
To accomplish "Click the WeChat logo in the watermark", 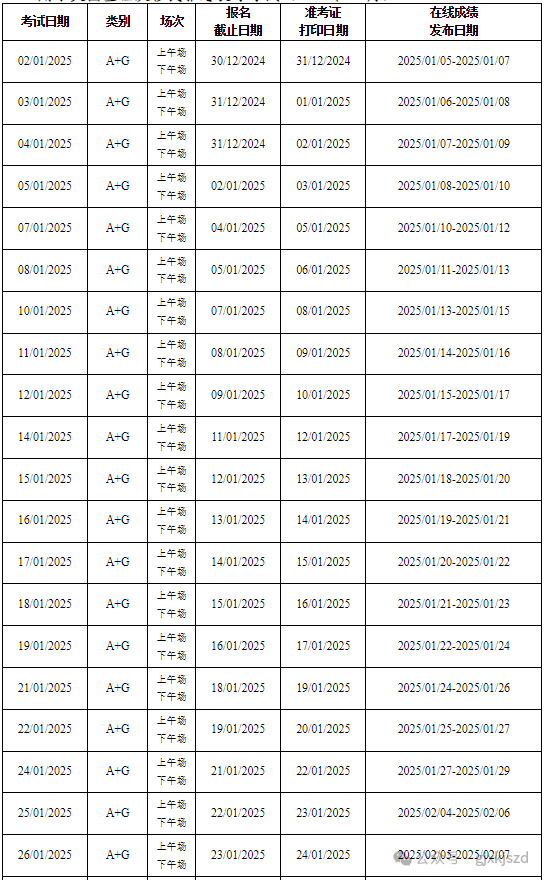I will pyautogui.click(x=404, y=857).
